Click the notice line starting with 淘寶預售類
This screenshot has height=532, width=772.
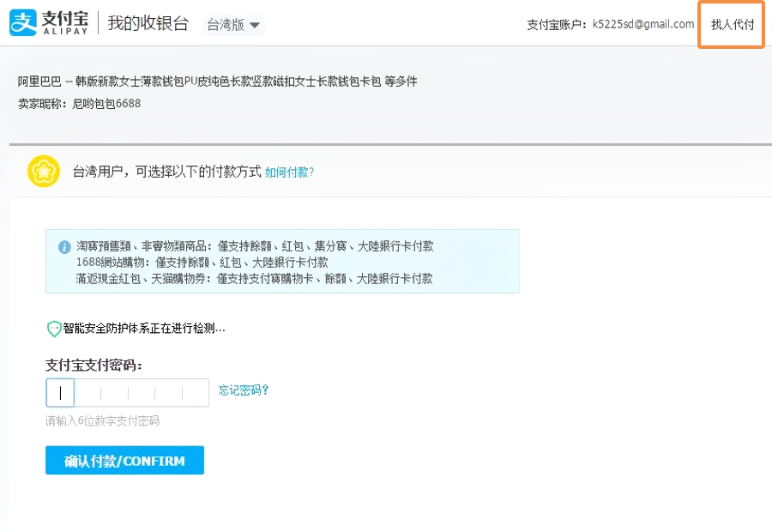[x=255, y=245]
